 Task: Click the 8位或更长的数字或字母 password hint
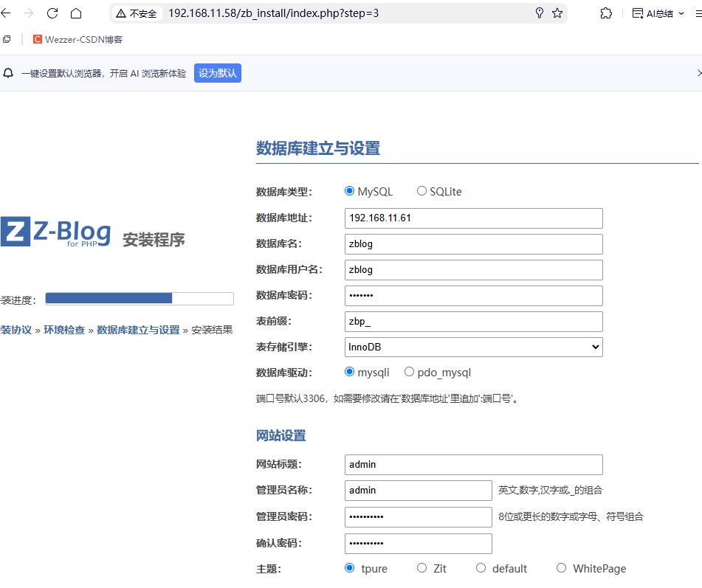pyautogui.click(x=571, y=517)
